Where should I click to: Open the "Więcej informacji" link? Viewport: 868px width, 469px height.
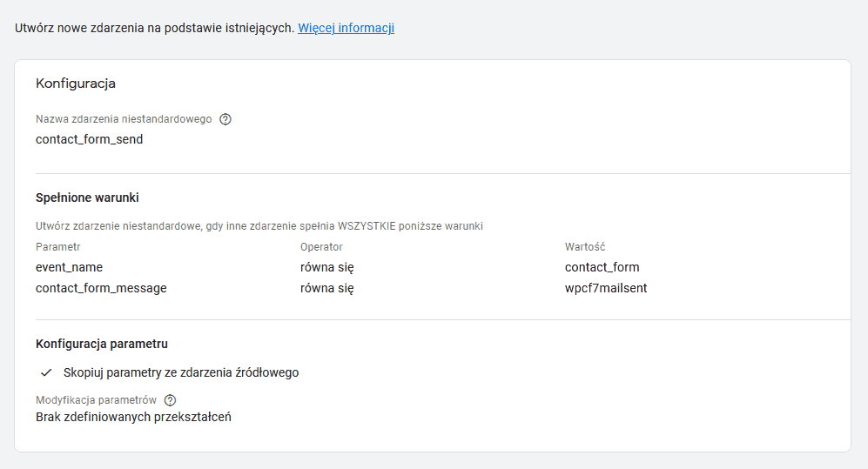[346, 28]
